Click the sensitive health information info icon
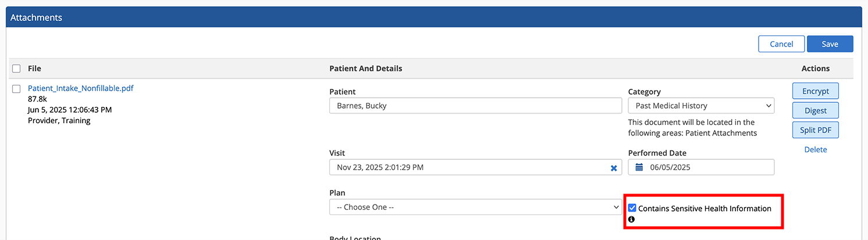Screen dimensions: 868x240 pyautogui.click(x=631, y=220)
